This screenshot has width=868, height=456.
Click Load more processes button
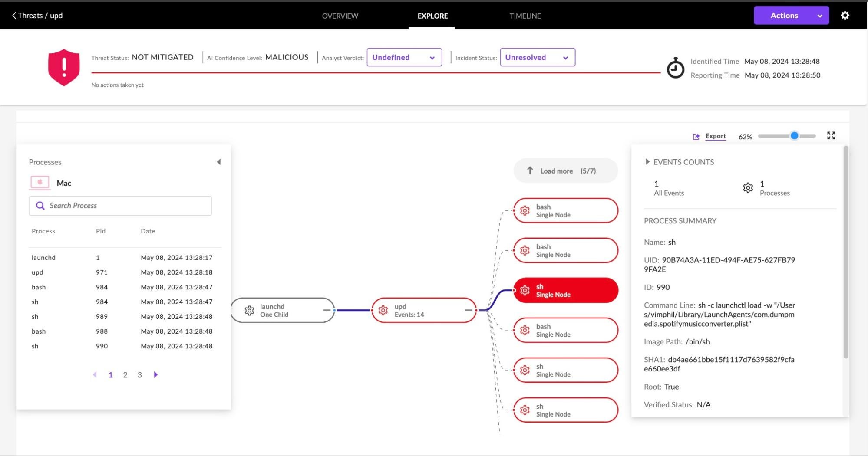point(565,171)
